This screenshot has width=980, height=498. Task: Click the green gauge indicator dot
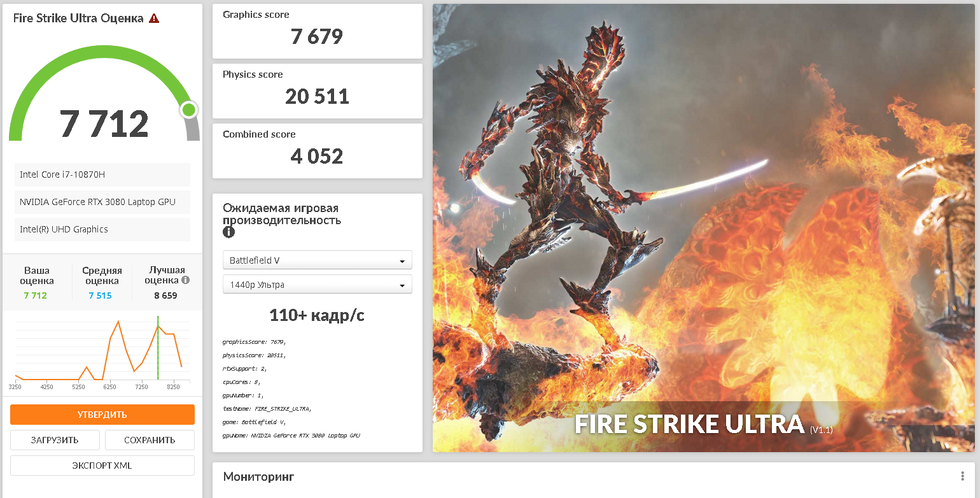click(x=188, y=110)
